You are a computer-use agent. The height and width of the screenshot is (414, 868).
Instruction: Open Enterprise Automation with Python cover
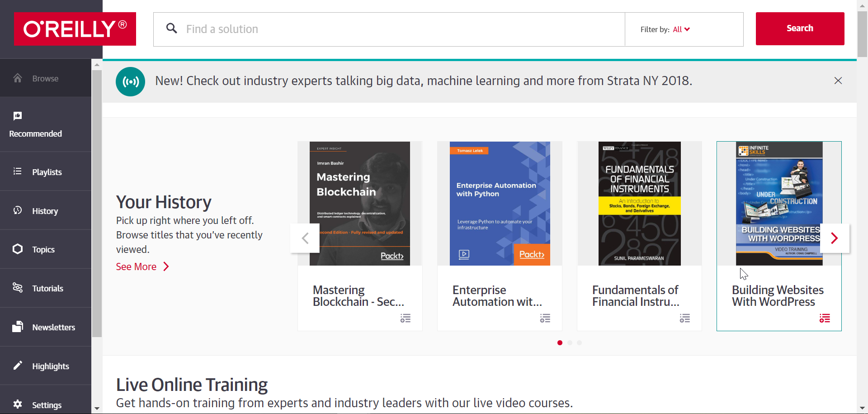coord(500,204)
